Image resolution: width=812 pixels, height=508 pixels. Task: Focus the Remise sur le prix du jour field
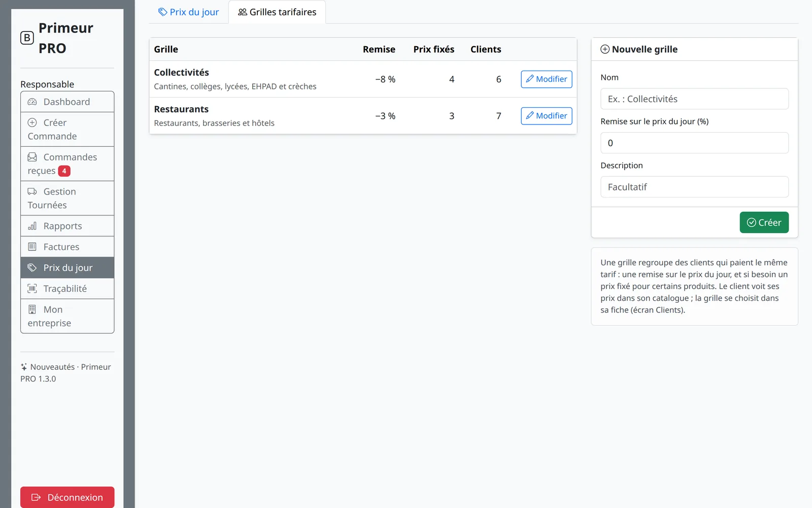[694, 143]
